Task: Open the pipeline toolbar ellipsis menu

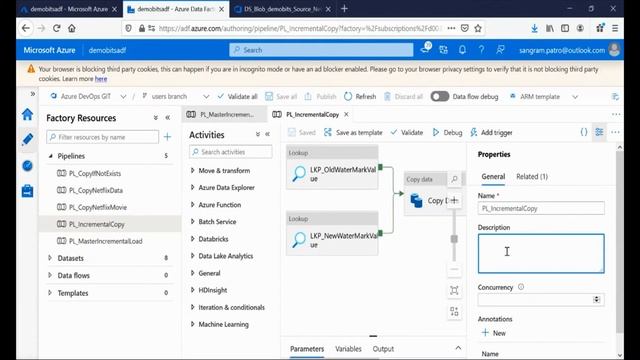Action: (x=615, y=132)
